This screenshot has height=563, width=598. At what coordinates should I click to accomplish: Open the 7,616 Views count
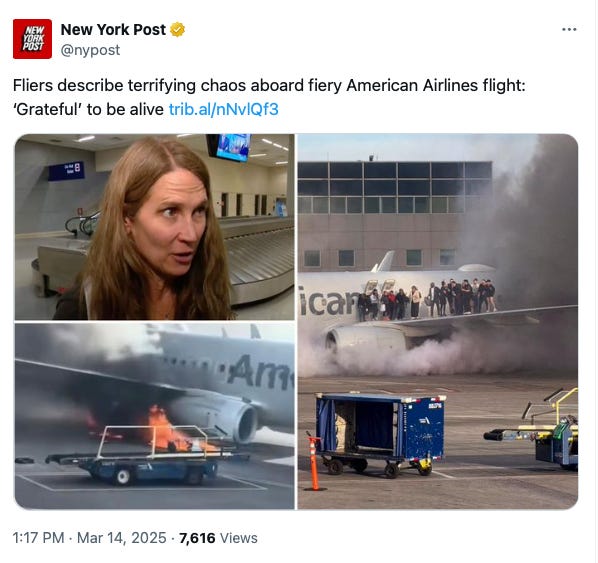[x=218, y=538]
